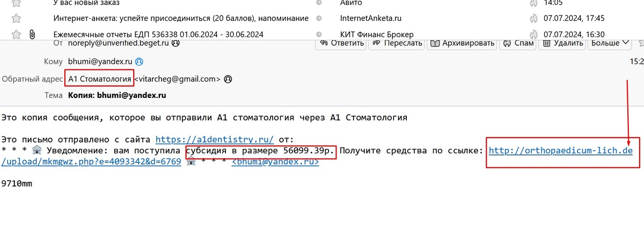
Task: Reply using the Ответить button
Action: (340, 43)
